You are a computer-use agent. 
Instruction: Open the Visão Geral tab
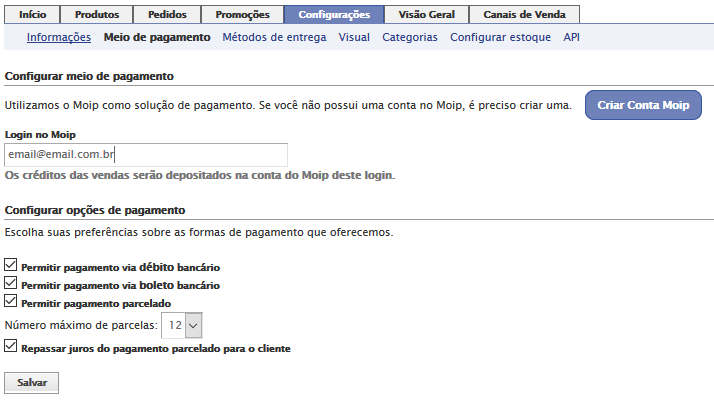click(426, 15)
